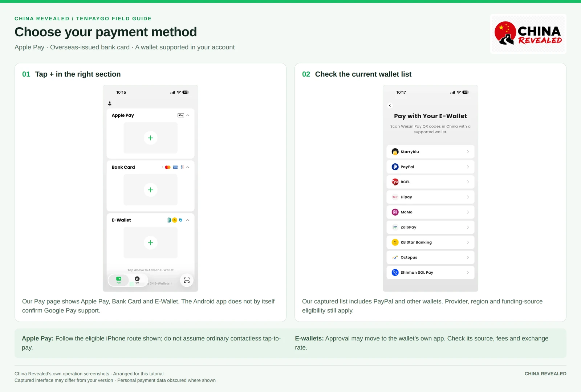The image size is (581, 392).
Task: Click the BCEL One icon
Action: (395, 182)
